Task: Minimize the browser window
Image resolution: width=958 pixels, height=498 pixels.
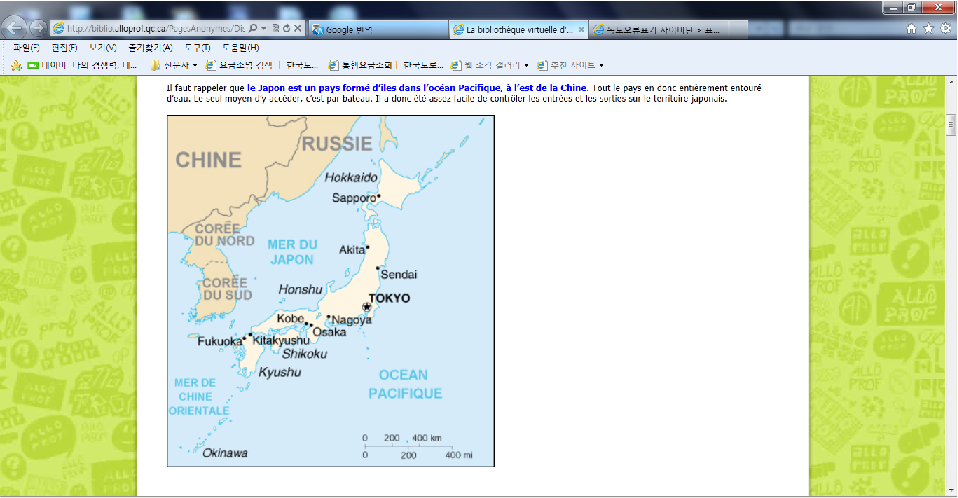Action: pos(893,7)
